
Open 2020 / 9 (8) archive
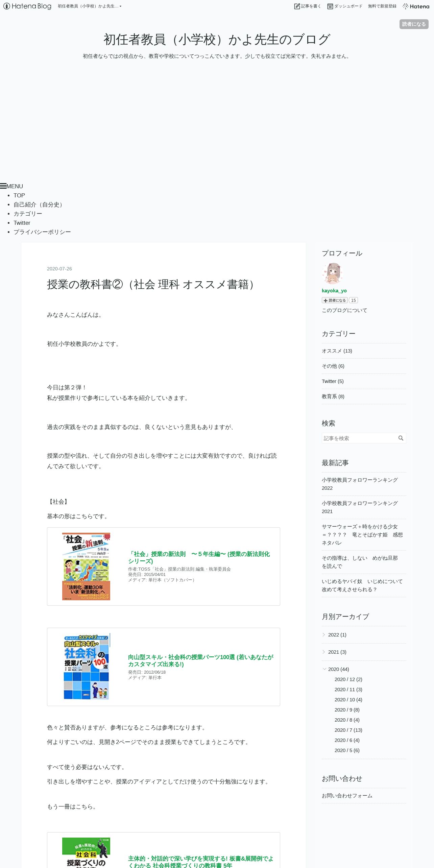click(x=347, y=710)
